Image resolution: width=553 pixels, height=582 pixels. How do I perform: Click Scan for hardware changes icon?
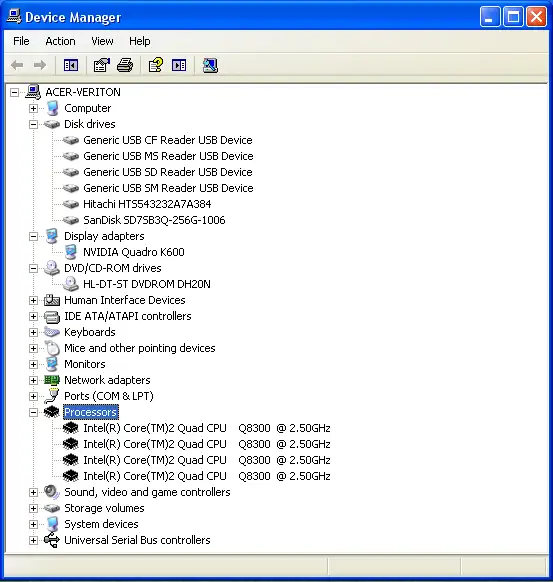pyautogui.click(x=210, y=66)
